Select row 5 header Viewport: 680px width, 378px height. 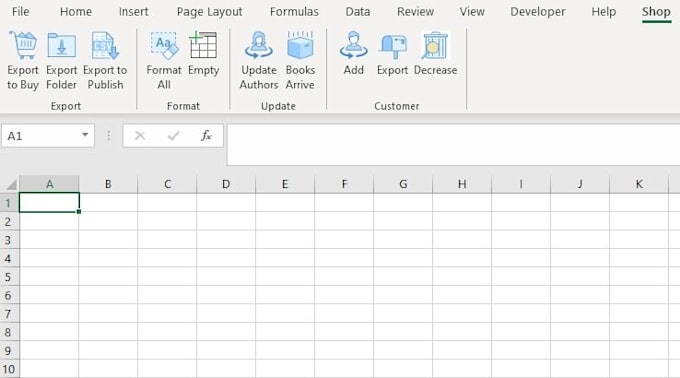pos(9,277)
